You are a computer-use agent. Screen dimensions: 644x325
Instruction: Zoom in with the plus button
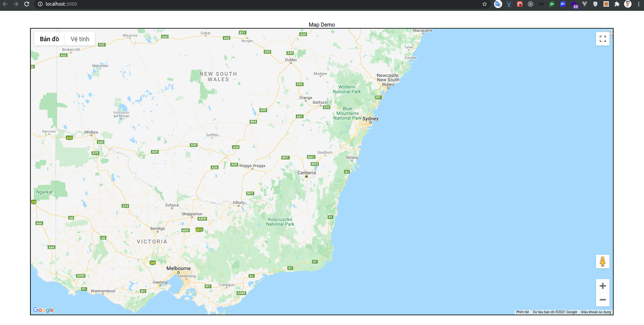pos(603,286)
